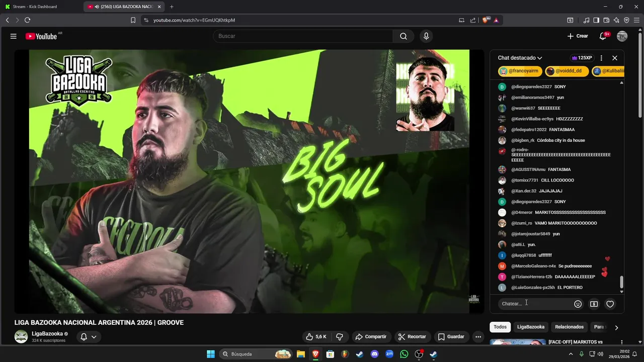The width and height of the screenshot is (644, 362).
Task: Click user @MarceloGaleano-n4x in chat
Action: click(x=533, y=266)
